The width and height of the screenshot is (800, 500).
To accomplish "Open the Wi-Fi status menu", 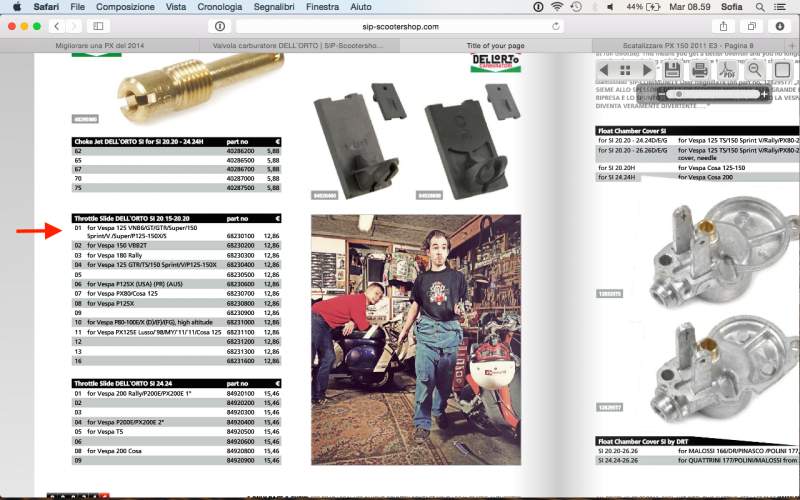I will pos(557,7).
